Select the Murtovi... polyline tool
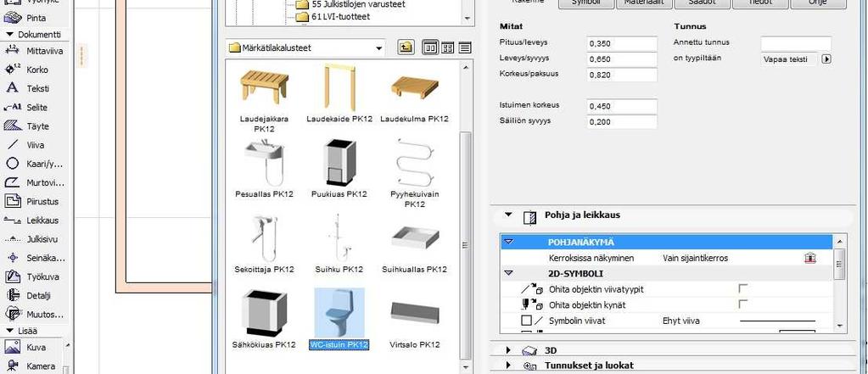Viewport: 868px width, 374px height. (x=34, y=182)
